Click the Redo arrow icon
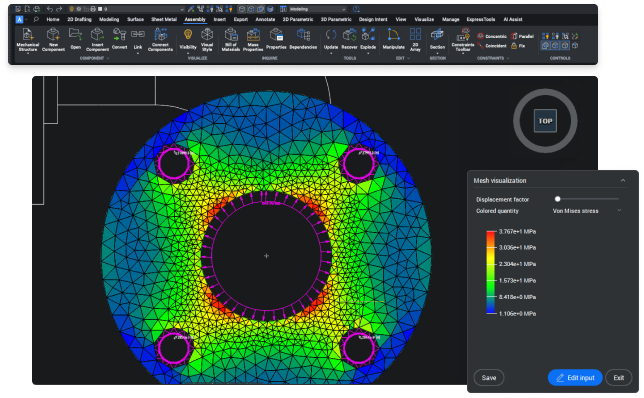Image resolution: width=644 pixels, height=398 pixels. [x=59, y=9]
